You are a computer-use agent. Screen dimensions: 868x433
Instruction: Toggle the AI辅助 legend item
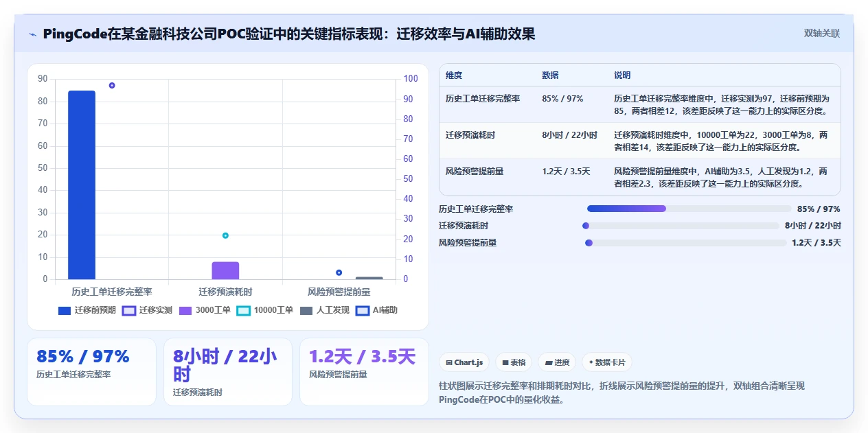[376, 310]
